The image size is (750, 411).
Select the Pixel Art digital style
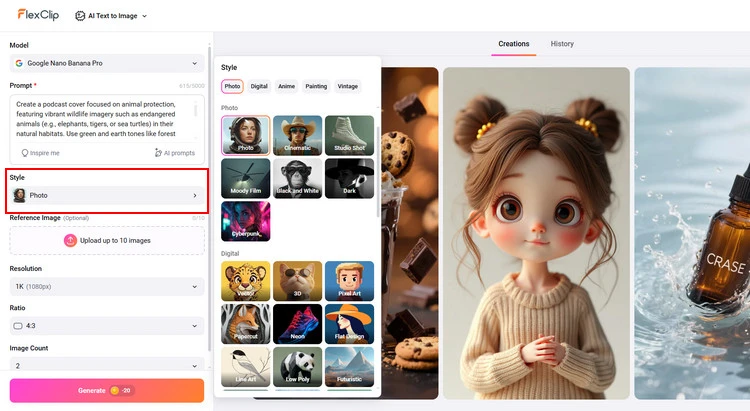coord(349,281)
